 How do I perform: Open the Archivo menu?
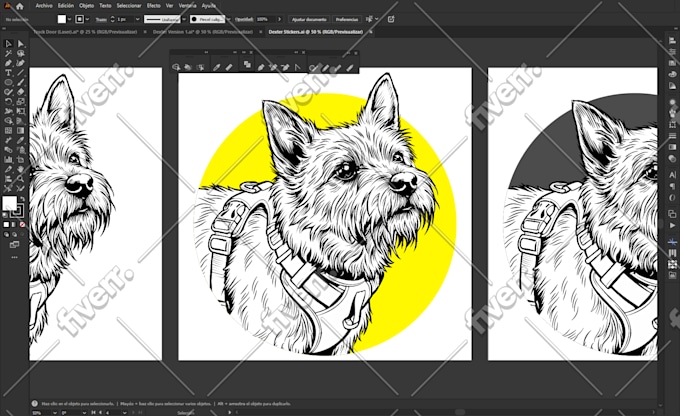click(x=44, y=6)
